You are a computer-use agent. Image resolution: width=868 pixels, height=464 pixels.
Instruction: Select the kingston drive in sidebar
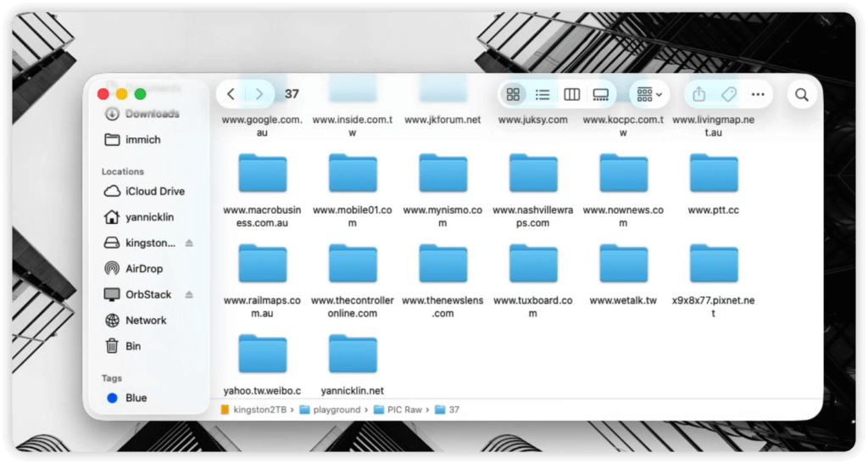point(140,243)
